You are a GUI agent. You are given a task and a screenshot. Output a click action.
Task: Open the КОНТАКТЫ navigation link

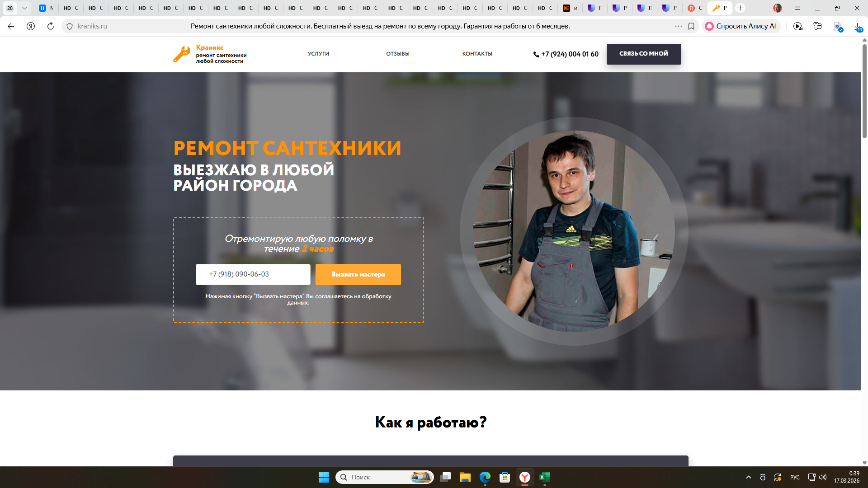tap(477, 54)
